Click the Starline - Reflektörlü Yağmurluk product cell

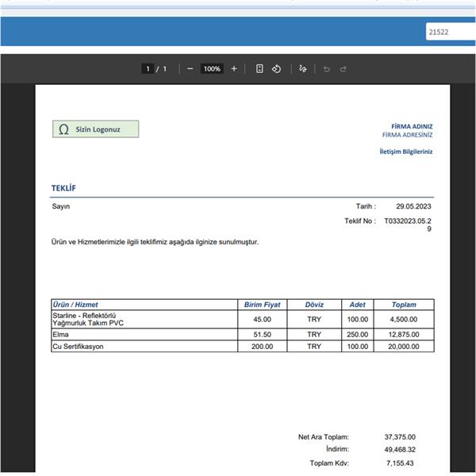pyautogui.click(x=144, y=320)
